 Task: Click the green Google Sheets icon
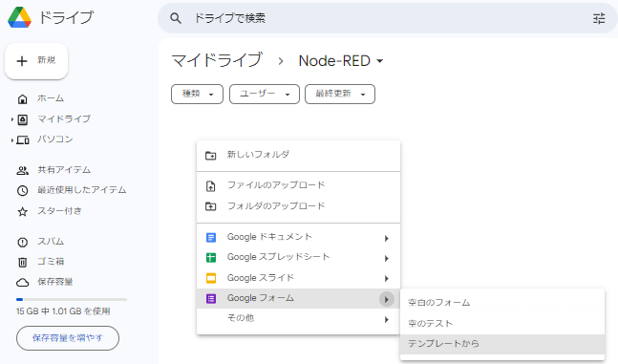pos(211,258)
